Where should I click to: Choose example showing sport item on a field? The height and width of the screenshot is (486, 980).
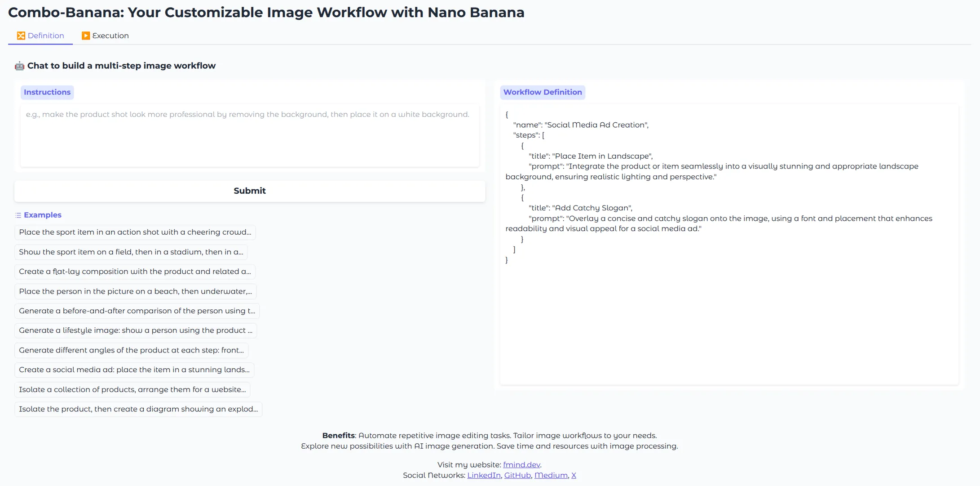point(131,252)
